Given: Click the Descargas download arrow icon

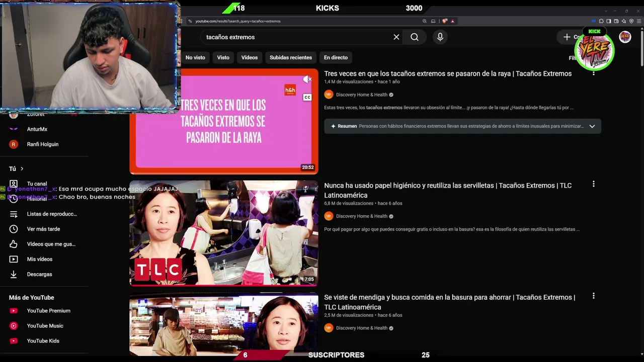Looking at the screenshot, I should click(14, 275).
